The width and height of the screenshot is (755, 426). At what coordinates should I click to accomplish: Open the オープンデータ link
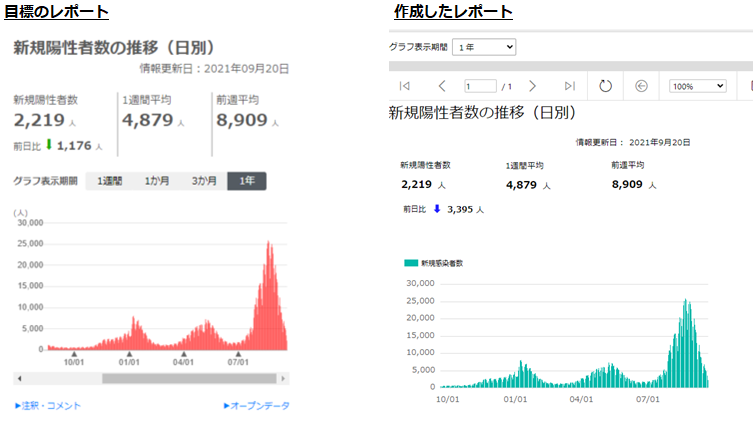[x=257, y=406]
